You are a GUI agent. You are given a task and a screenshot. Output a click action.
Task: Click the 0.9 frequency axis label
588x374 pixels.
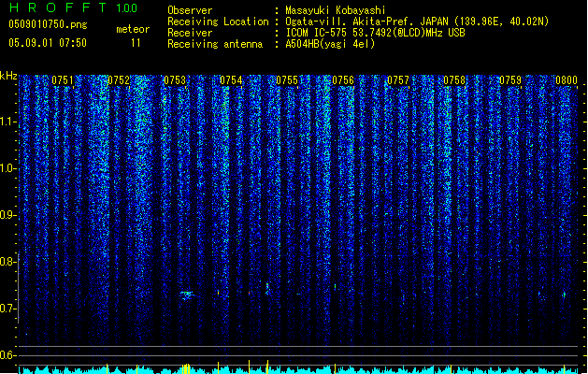point(7,215)
